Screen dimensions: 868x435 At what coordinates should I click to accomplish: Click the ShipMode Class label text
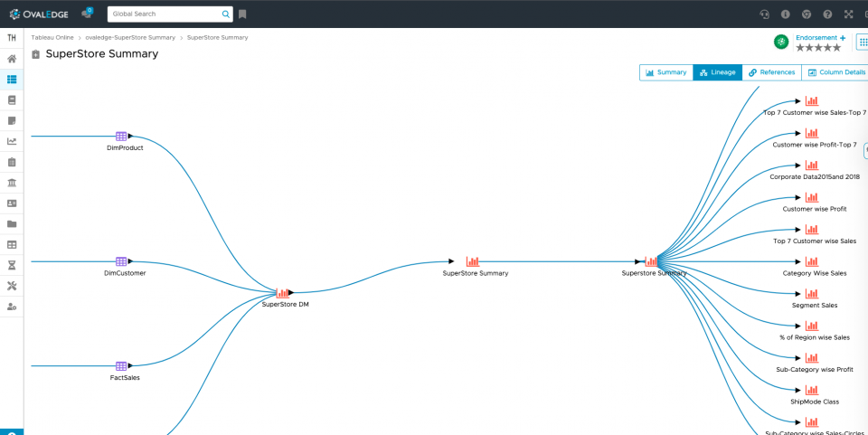(815, 402)
